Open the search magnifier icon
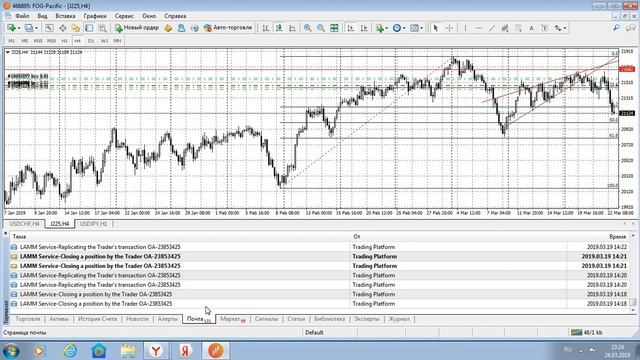 coord(616,28)
